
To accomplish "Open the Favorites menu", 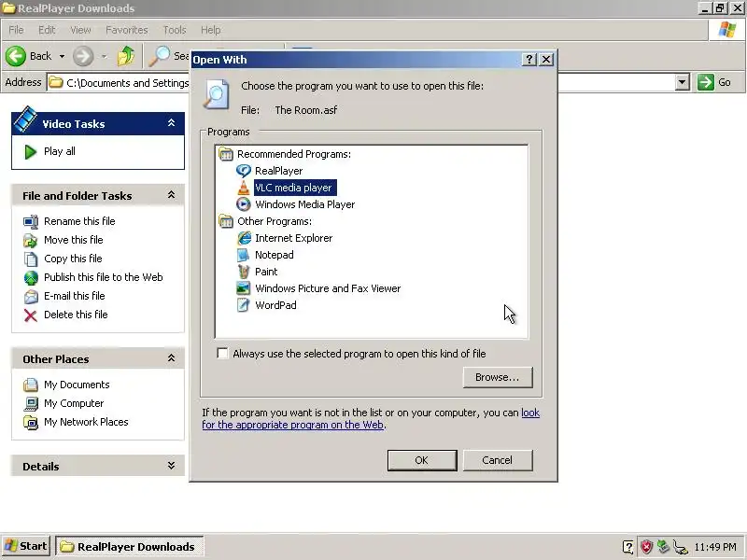I will point(127,30).
